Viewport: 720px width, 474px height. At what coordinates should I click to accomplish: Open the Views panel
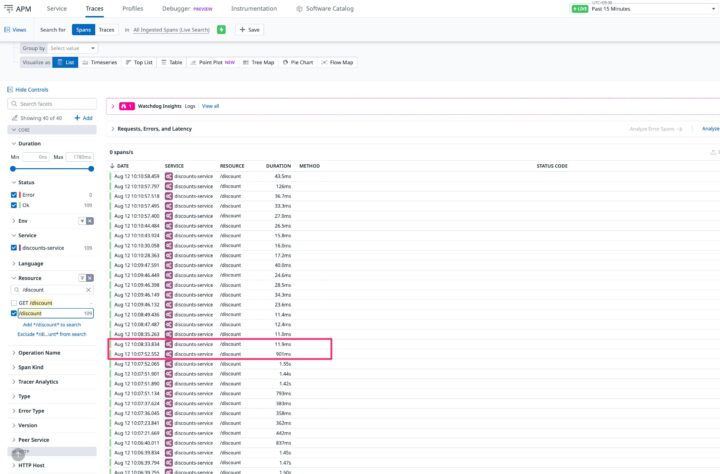pos(15,30)
